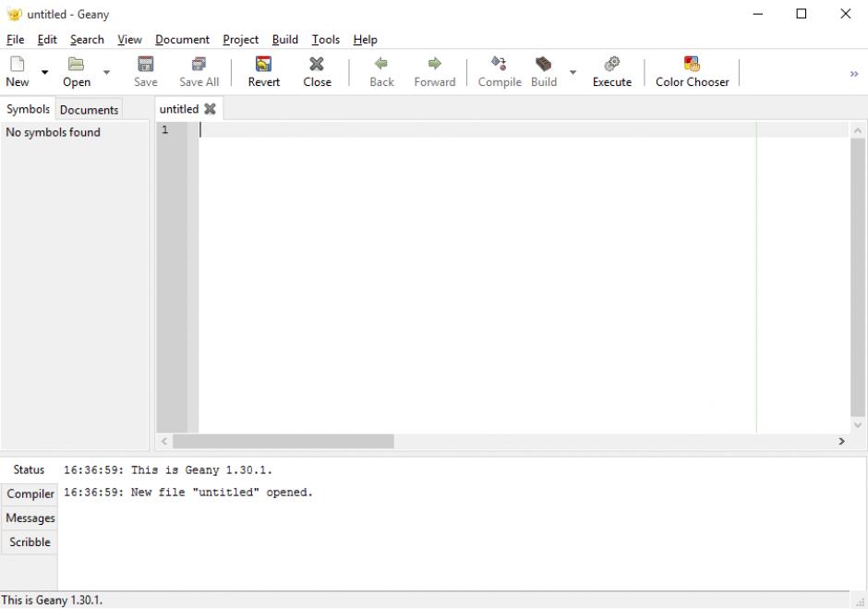Click the horizontal scrollbar right arrow
This screenshot has height=609, width=868.
click(x=841, y=441)
